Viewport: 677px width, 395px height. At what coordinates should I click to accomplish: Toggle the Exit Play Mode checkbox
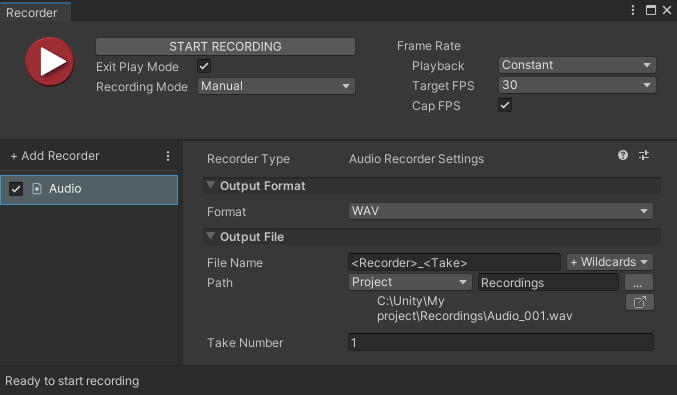point(204,66)
